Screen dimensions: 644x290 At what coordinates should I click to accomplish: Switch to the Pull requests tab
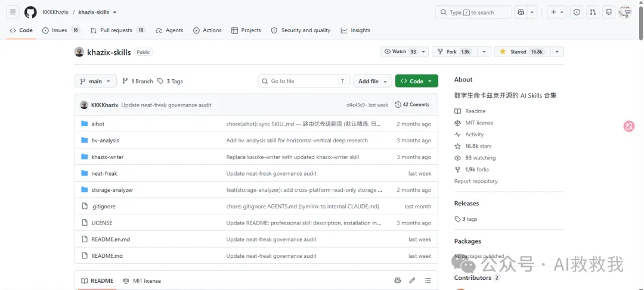118,30
